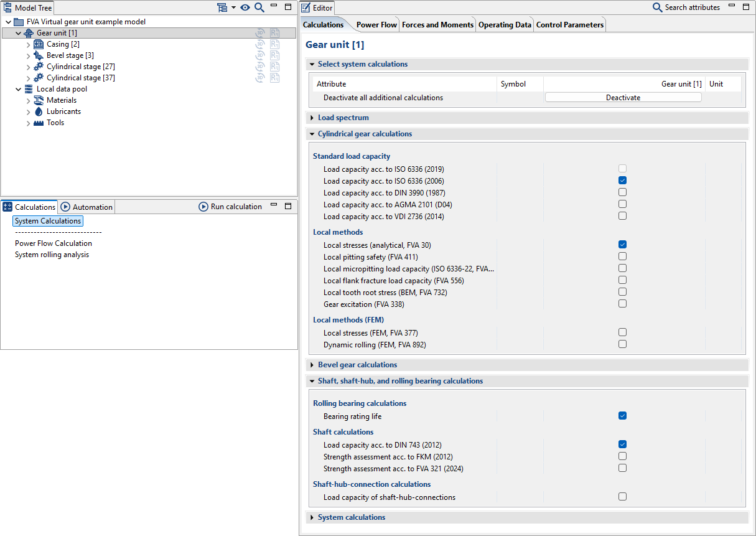Uncheck Bearing rating life checkbox
756x536 pixels.
point(622,416)
